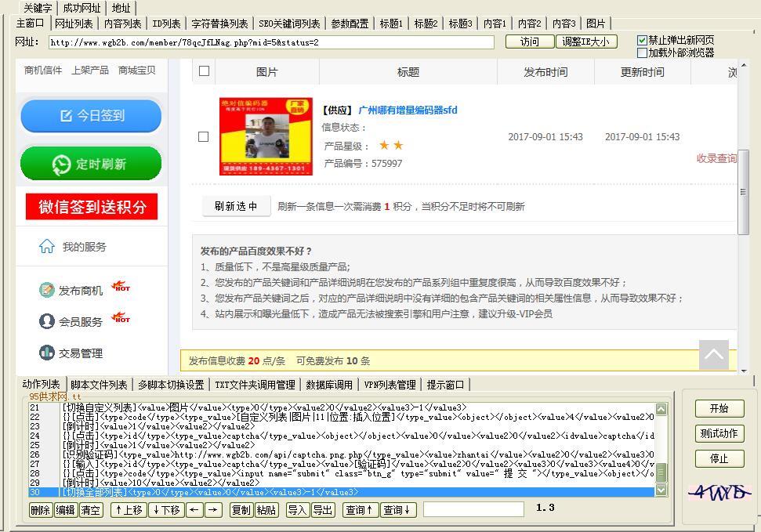Switch to TXT文件夹调用管理 tab

point(255,385)
